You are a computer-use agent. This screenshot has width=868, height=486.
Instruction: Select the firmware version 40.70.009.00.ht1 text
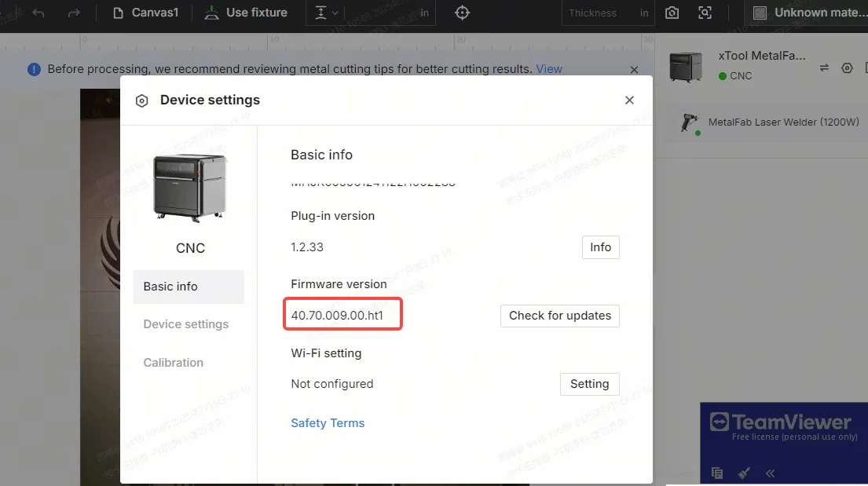(337, 316)
